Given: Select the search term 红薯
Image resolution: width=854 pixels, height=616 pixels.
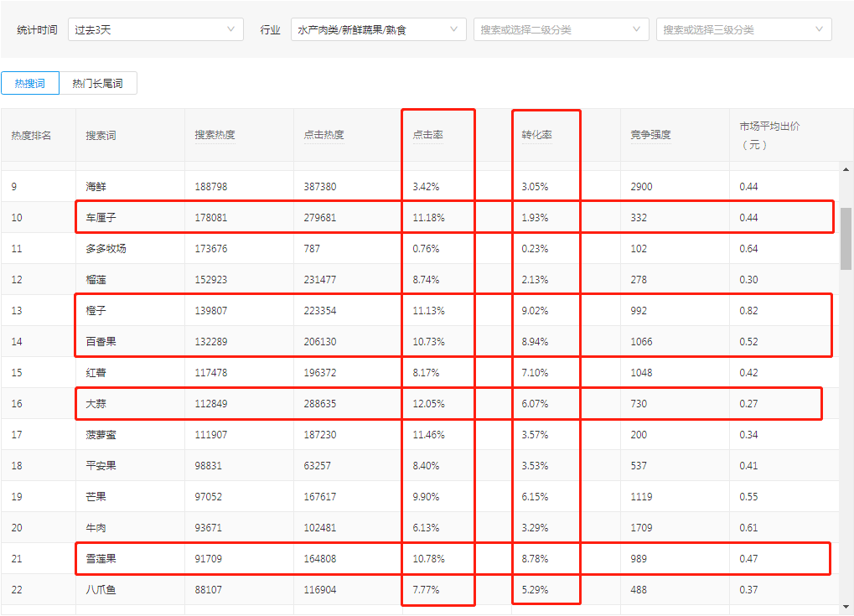Looking at the screenshot, I should click(x=96, y=373).
